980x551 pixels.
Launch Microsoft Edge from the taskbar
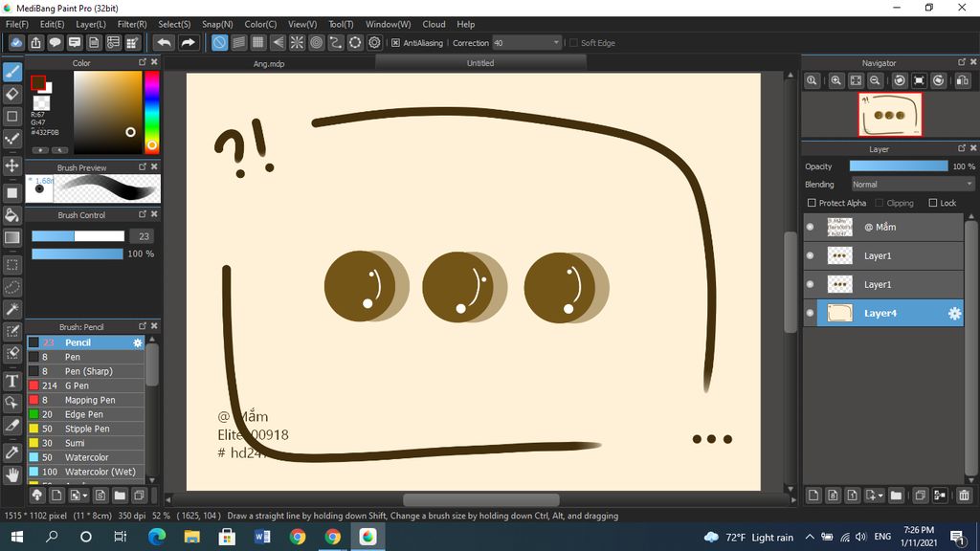(157, 537)
